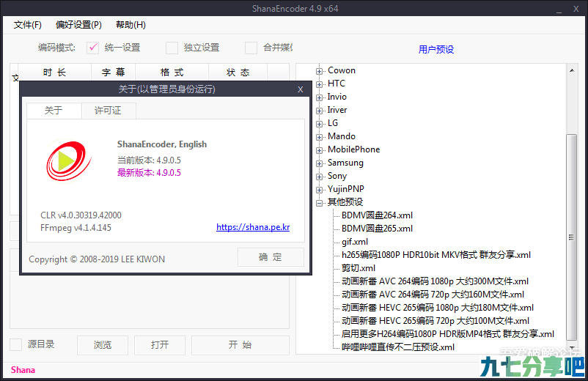Open the 帮助(H) menu
This screenshot has width=588, height=381.
tap(131, 25)
